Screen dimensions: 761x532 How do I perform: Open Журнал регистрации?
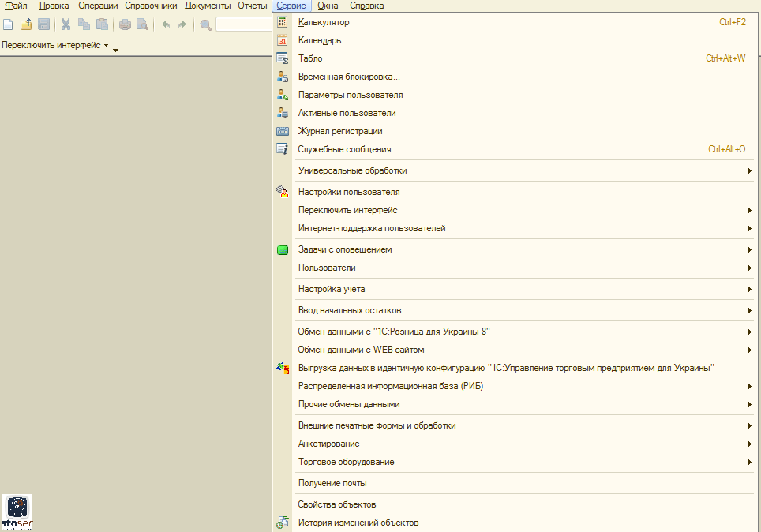point(340,131)
